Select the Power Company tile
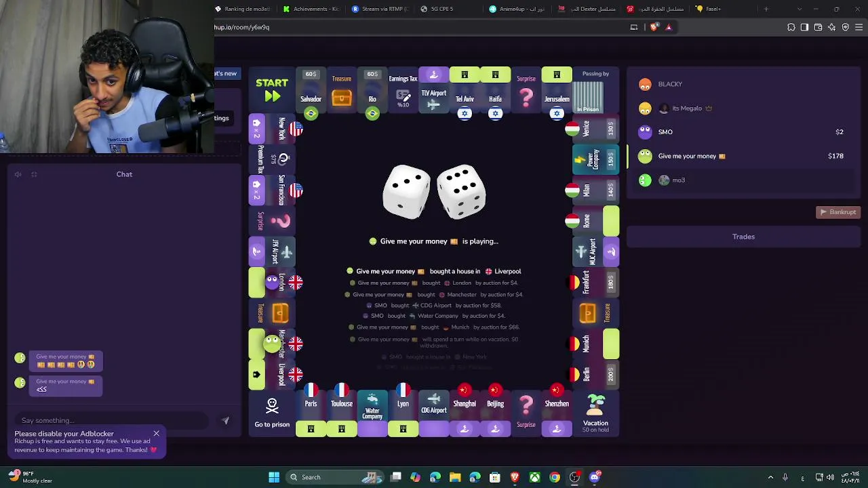The height and width of the screenshot is (488, 868). click(x=595, y=159)
